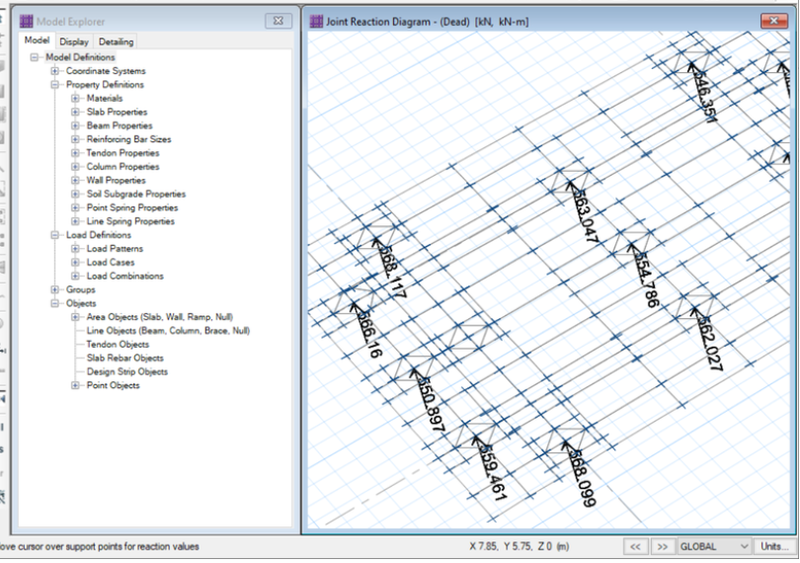Expand the Materials node
Viewport: 800px width, 563px height.
75,98
